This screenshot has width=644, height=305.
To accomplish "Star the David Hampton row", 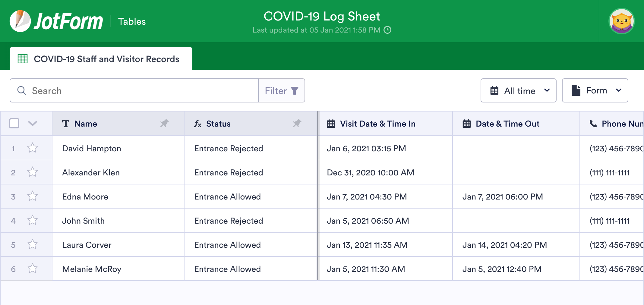I will point(33,148).
